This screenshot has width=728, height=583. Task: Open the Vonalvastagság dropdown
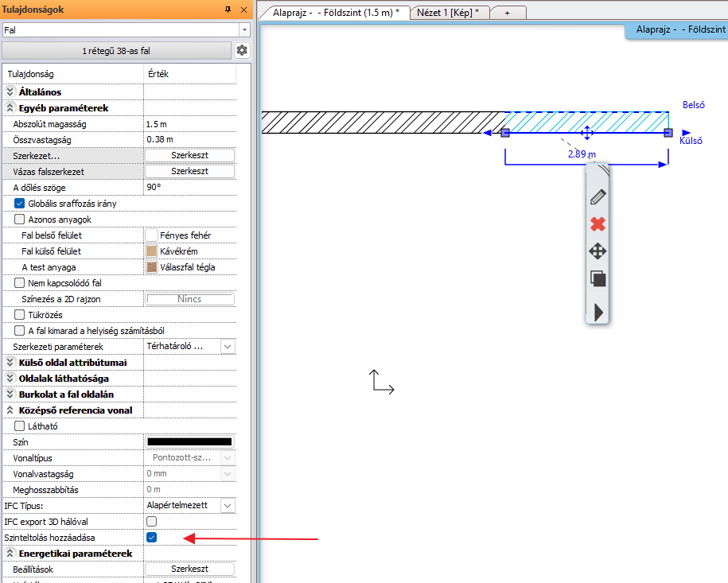228,473
